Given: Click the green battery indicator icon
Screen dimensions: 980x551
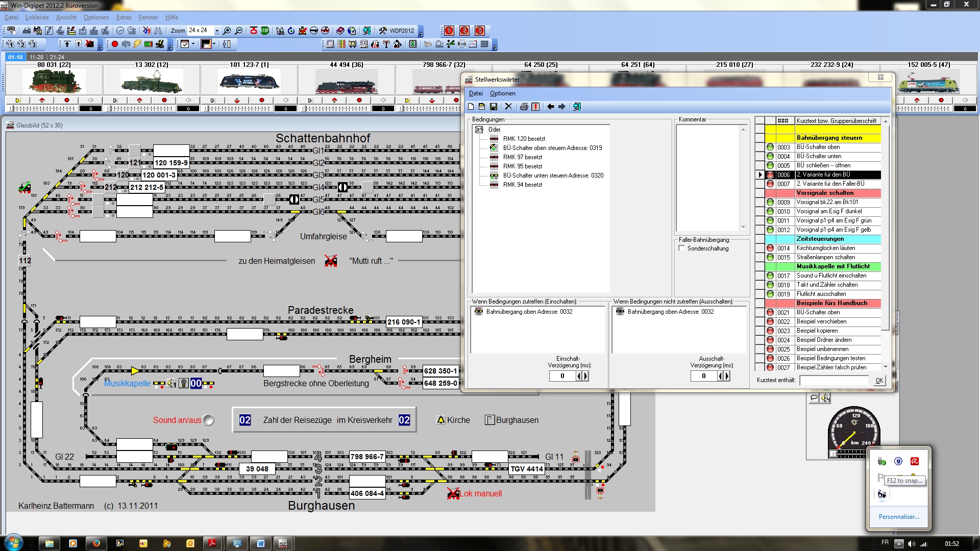Looking at the screenshot, I should click(149, 44).
